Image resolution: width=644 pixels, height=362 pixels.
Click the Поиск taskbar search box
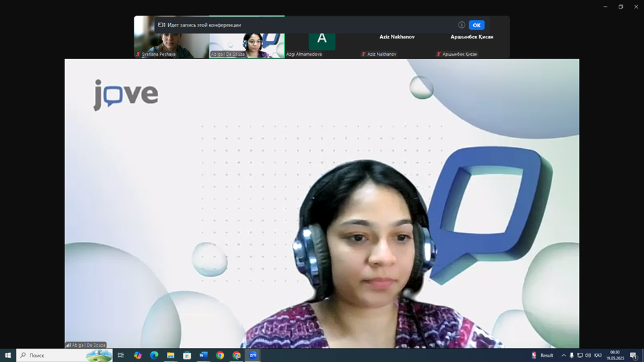(64, 355)
